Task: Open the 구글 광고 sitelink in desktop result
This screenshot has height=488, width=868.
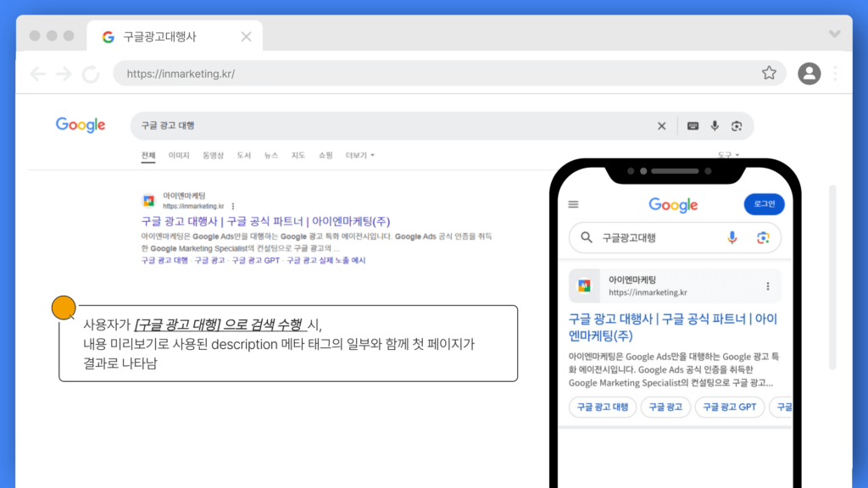Action: tap(210, 260)
